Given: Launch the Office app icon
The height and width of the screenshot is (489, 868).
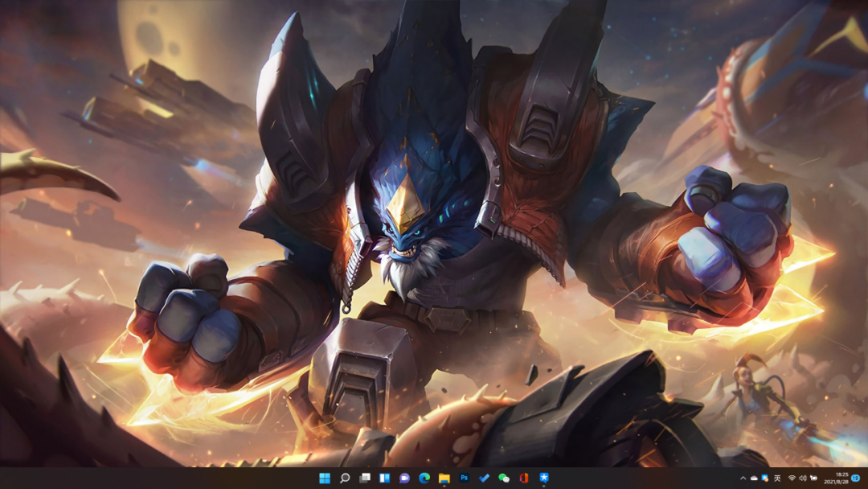Looking at the screenshot, I should pos(524,478).
